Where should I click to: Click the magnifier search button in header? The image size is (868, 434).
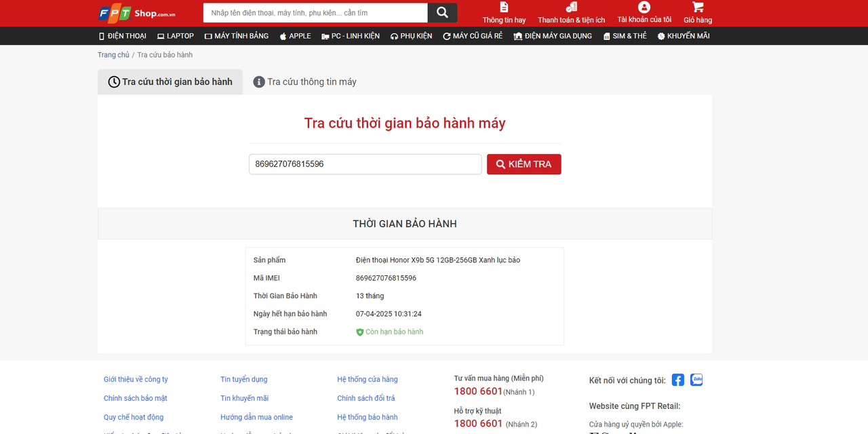442,13
